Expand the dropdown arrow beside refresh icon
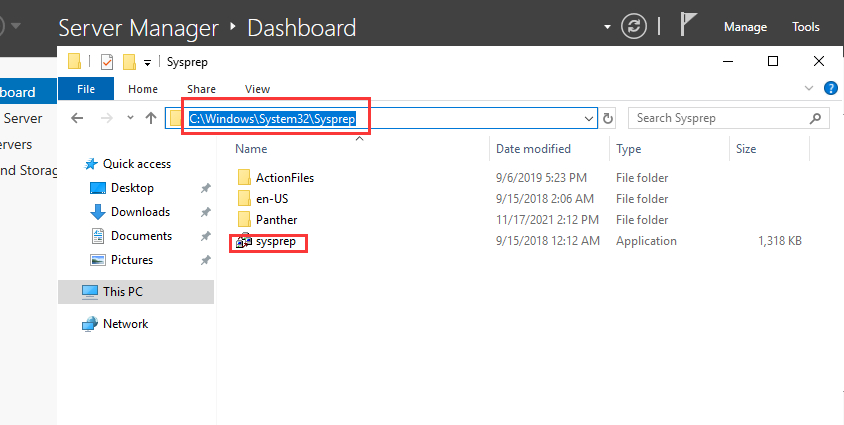The width and height of the screenshot is (844, 425). click(607, 27)
